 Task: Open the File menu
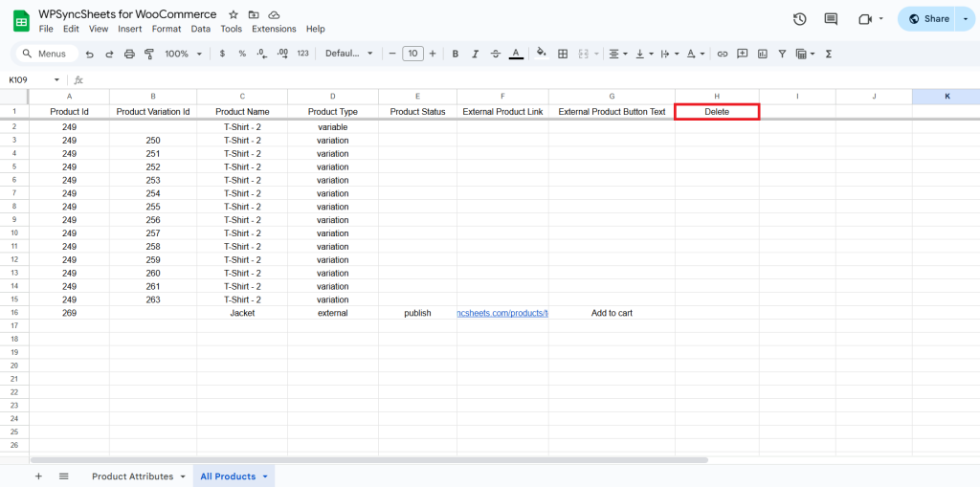[x=46, y=29]
